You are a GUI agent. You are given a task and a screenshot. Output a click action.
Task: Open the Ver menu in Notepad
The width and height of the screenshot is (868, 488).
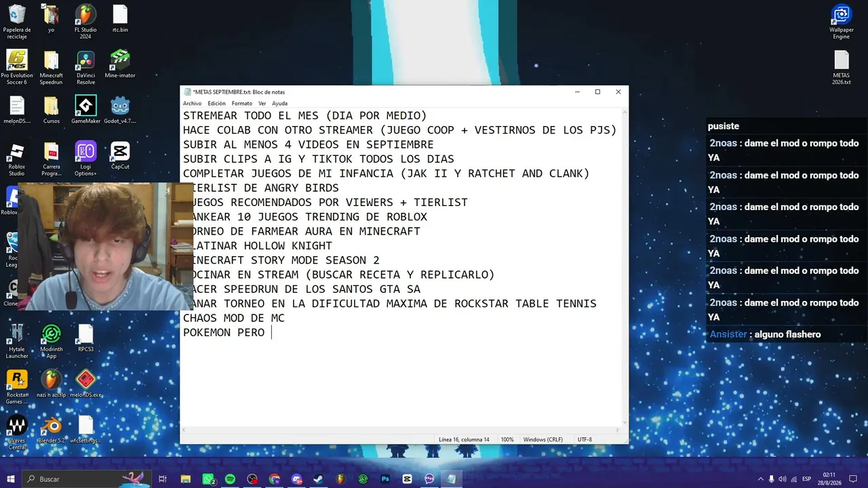click(262, 104)
